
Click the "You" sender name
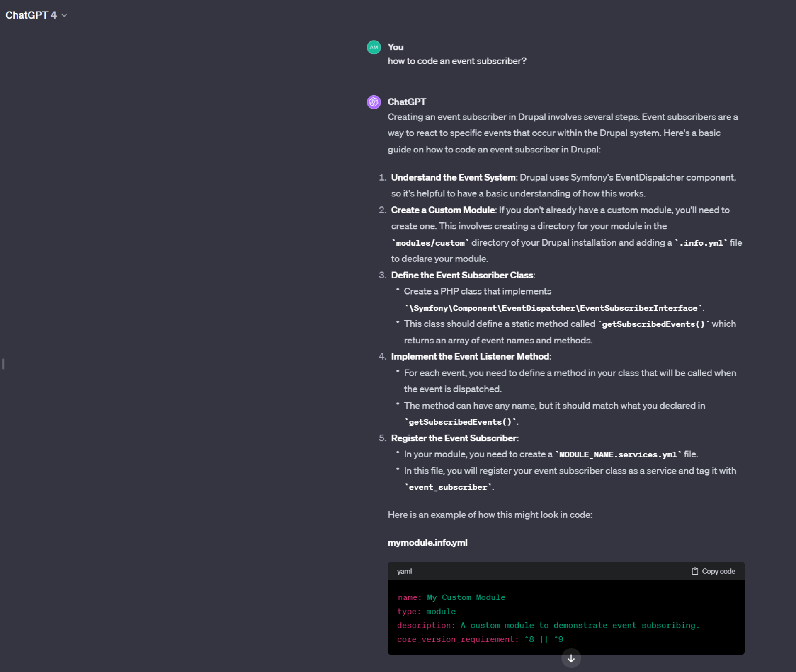click(x=396, y=47)
